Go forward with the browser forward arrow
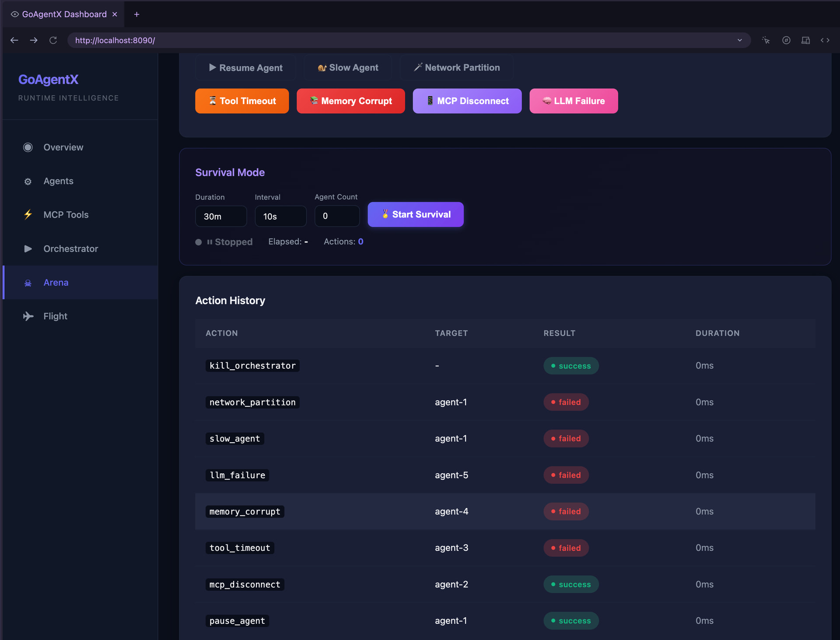The height and width of the screenshot is (640, 840). [x=34, y=40]
